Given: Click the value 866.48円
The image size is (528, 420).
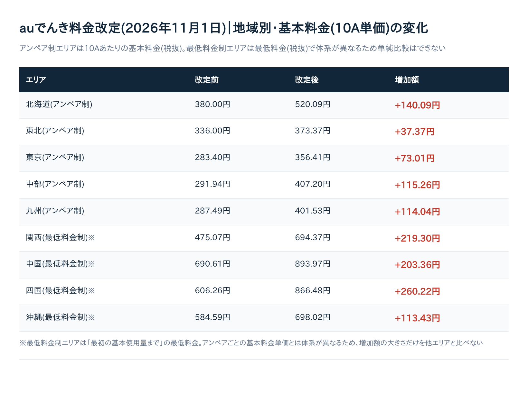Looking at the screenshot, I should coord(313,290).
